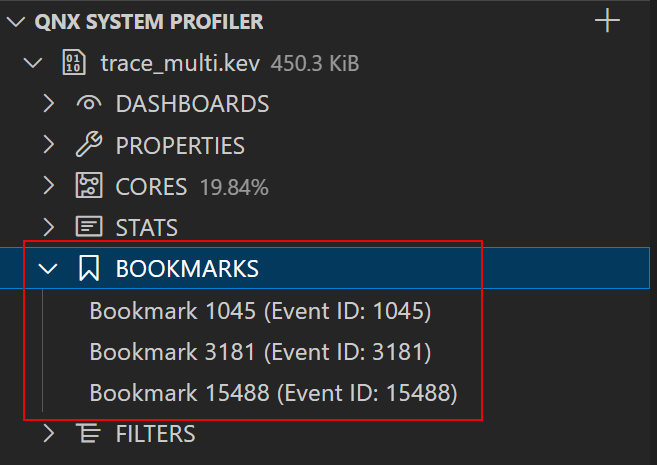
Task: Click the Filters lines icon
Action: [89, 433]
